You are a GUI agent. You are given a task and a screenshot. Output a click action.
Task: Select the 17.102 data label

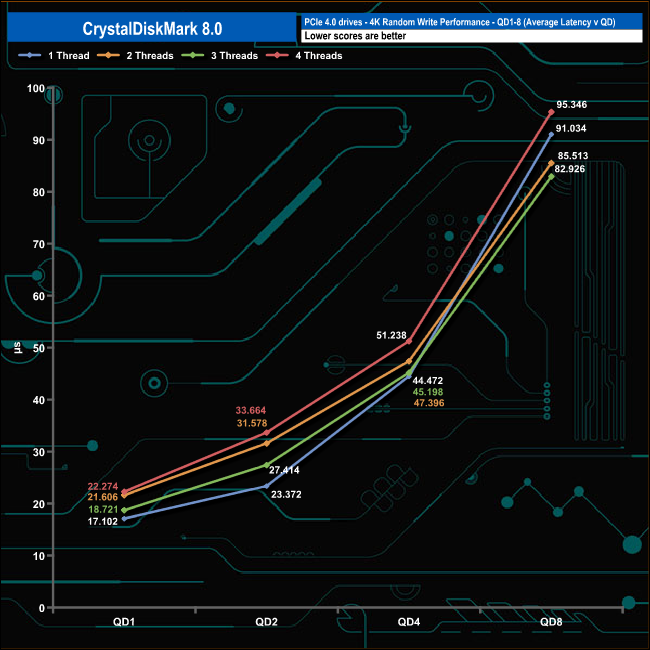pos(103,521)
